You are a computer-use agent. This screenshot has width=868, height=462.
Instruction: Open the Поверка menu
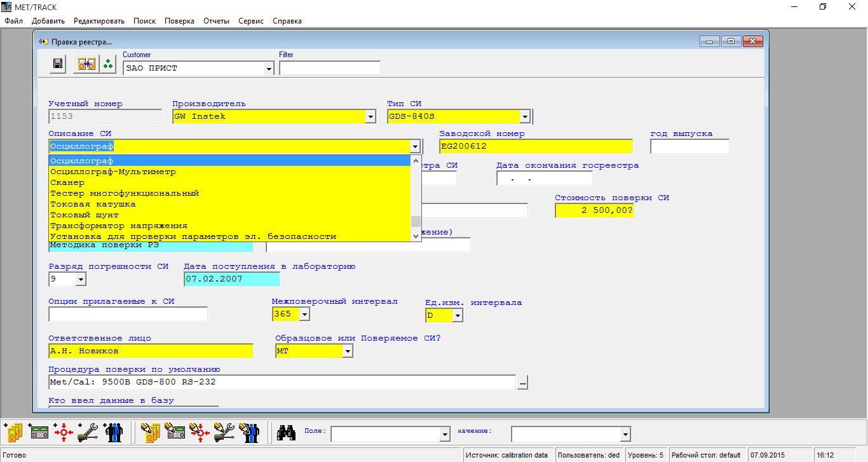coord(179,21)
